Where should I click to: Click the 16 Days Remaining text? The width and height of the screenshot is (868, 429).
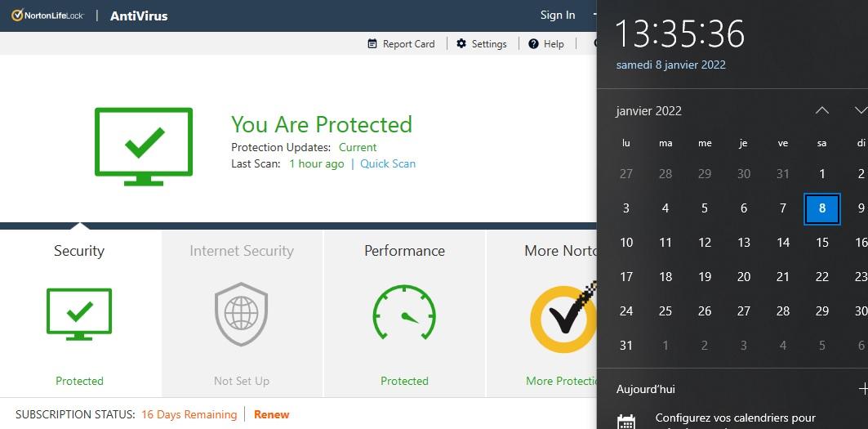coord(189,414)
